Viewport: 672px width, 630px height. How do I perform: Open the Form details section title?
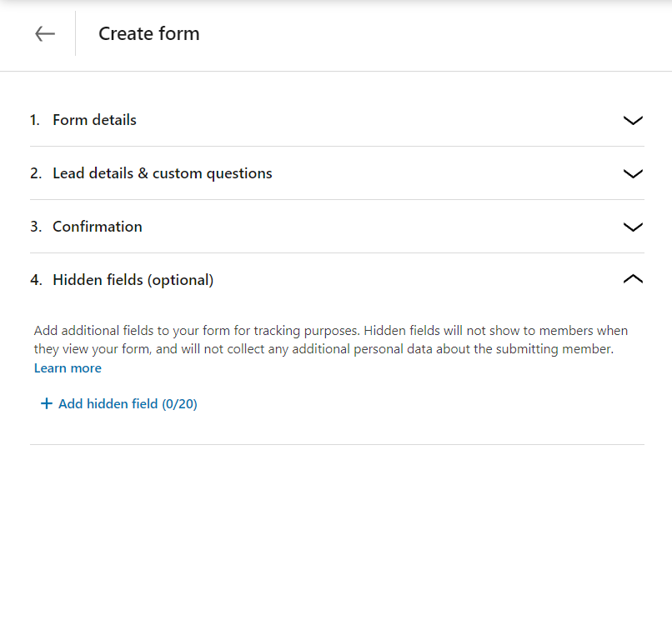(x=94, y=120)
